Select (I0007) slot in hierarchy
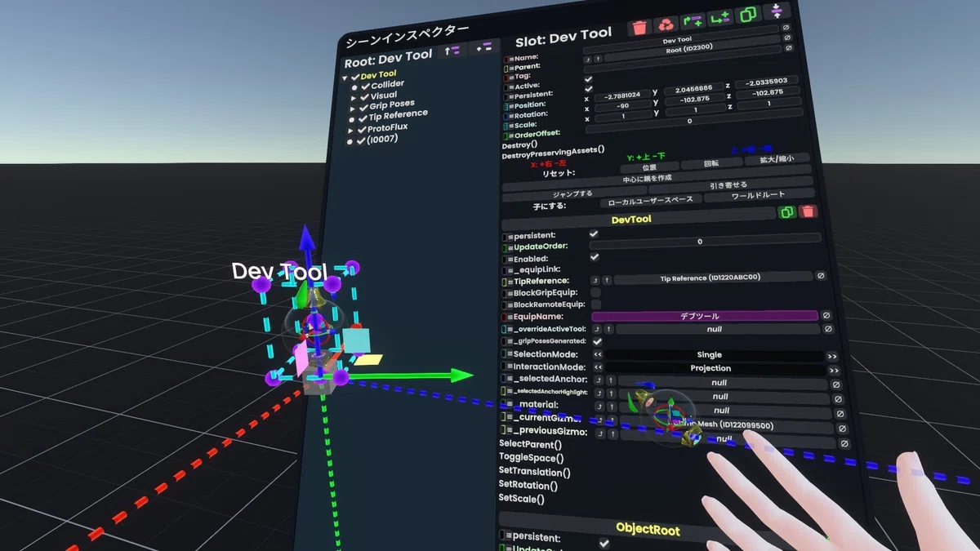 [x=381, y=140]
